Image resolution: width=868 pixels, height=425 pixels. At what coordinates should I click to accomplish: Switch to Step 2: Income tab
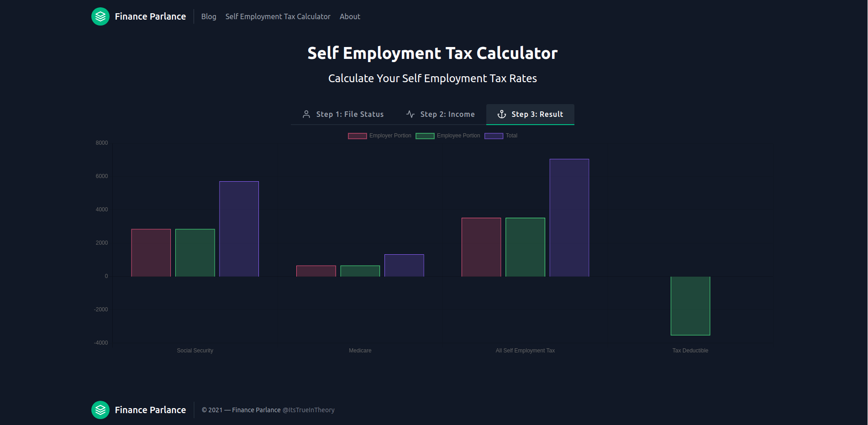[447, 114]
